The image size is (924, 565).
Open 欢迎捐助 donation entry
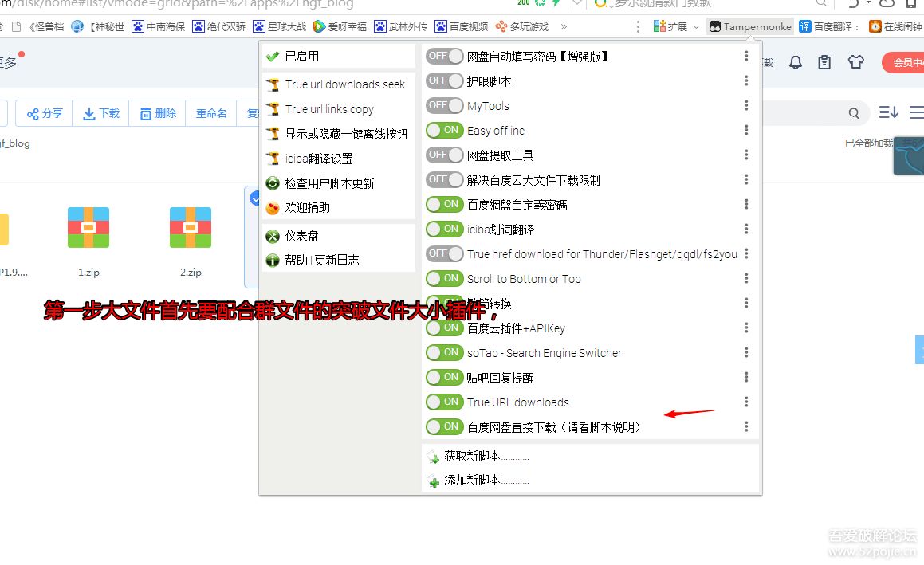(338, 208)
